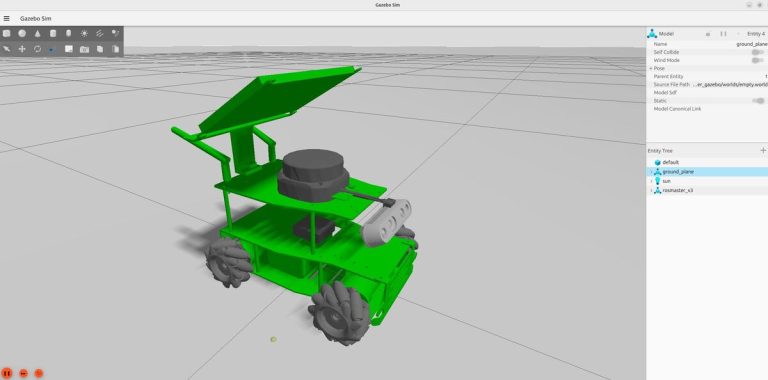Select the translate mode tool
768x380 pixels.
[22, 49]
